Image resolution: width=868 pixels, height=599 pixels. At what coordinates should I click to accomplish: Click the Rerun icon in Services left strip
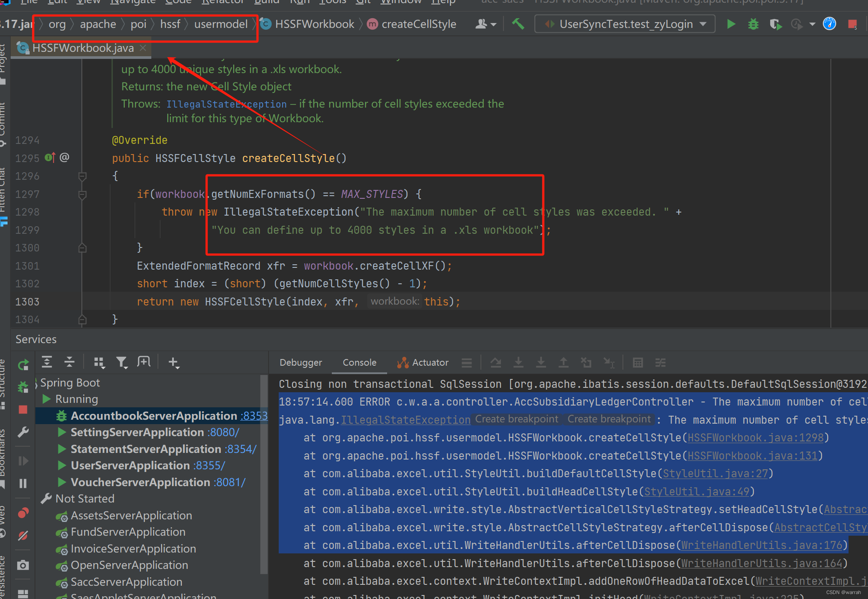coord(23,365)
